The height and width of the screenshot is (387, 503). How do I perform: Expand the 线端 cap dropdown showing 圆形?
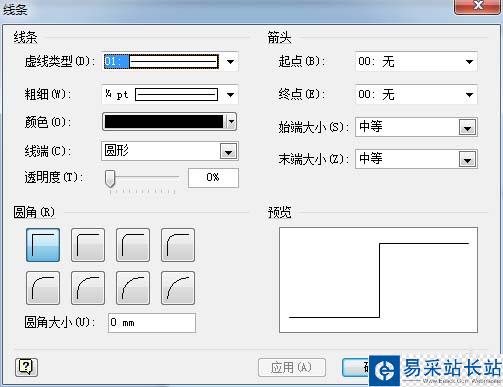(170, 151)
